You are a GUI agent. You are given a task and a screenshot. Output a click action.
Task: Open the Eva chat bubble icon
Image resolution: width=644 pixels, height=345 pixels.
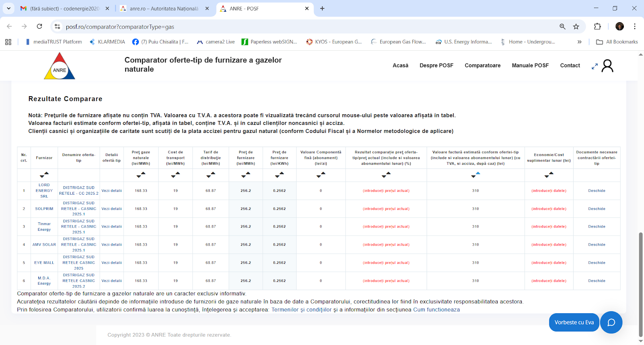(x=611, y=322)
